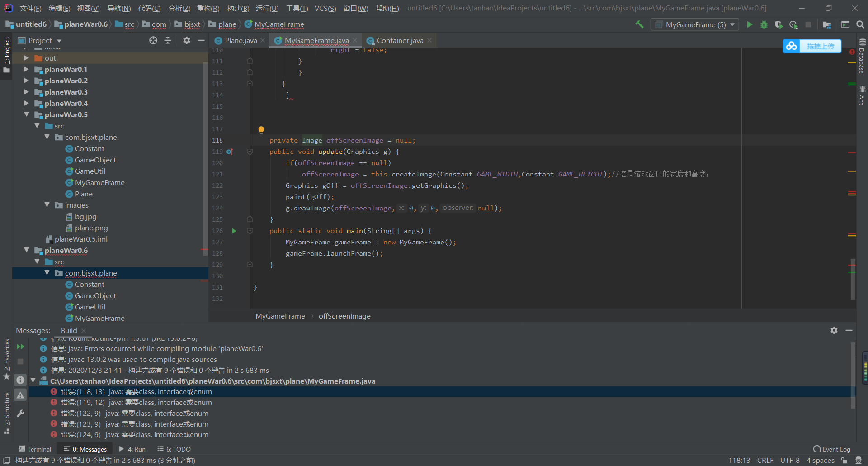868x466 pixels.
Task: Click Search Everywhere magnifier icon
Action: [860, 24]
